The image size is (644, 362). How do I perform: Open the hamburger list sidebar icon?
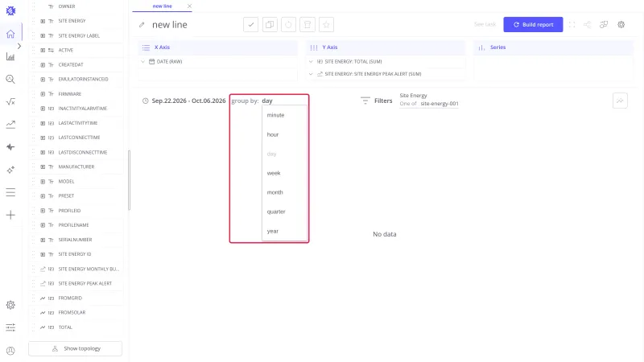click(10, 192)
